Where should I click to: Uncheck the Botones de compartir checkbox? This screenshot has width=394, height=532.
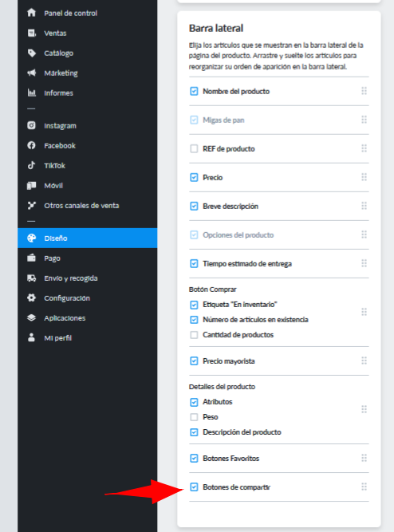tap(194, 487)
